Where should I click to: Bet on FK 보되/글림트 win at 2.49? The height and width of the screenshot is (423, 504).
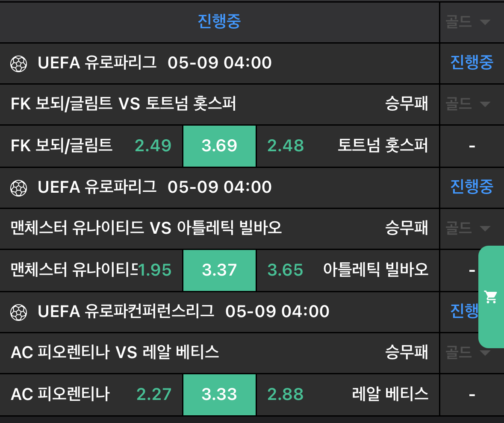pyautogui.click(x=153, y=146)
